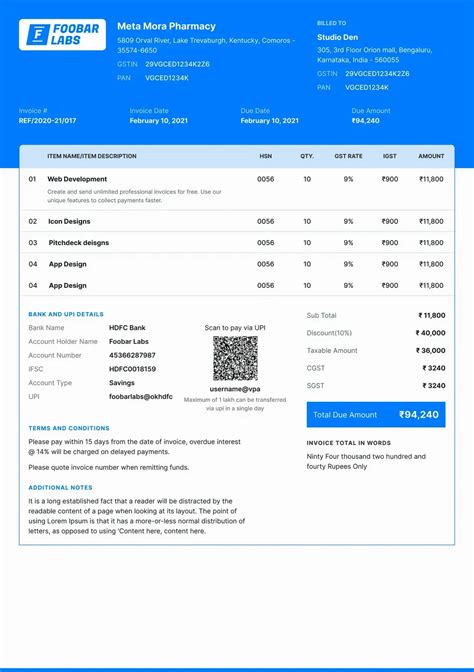
Task: Select the Web Development item row
Action: [237, 189]
